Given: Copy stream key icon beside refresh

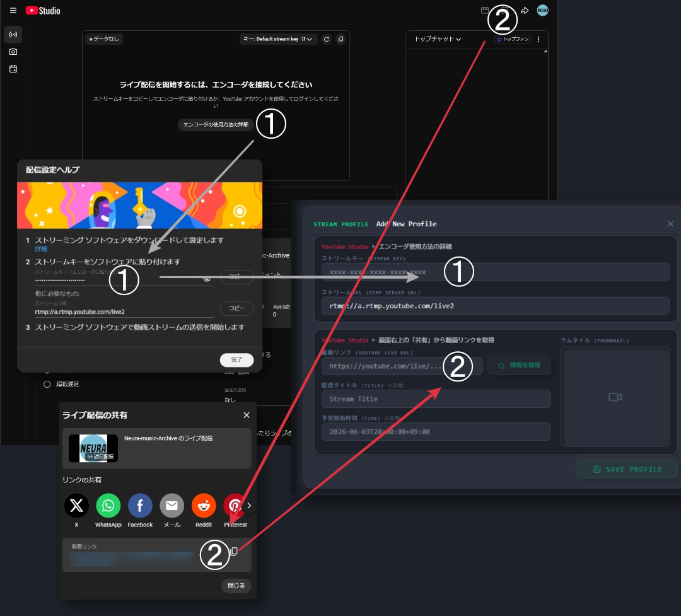Looking at the screenshot, I should [341, 39].
